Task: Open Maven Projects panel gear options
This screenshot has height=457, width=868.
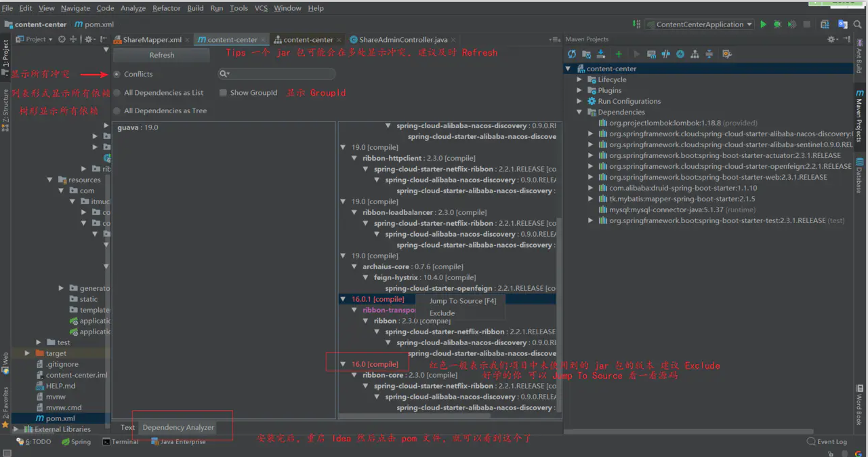Action: click(832, 39)
